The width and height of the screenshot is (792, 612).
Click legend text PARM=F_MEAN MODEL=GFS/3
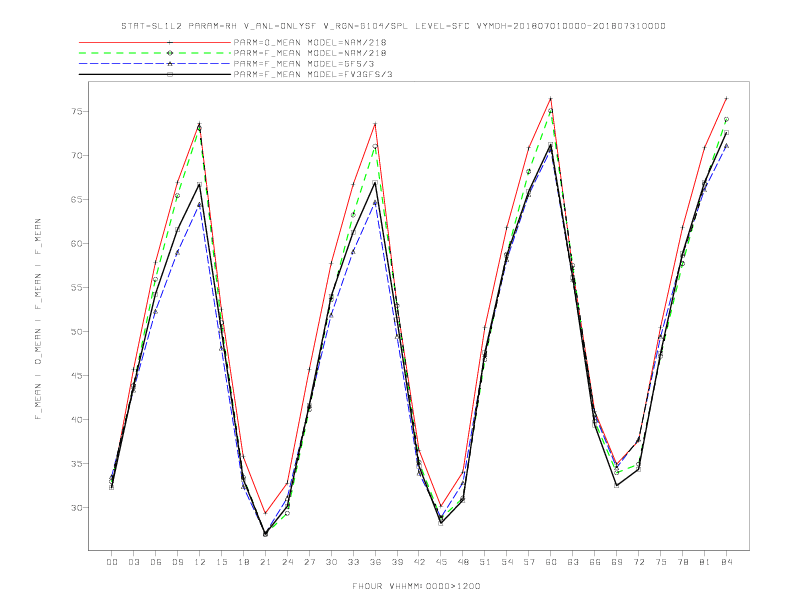pos(304,64)
